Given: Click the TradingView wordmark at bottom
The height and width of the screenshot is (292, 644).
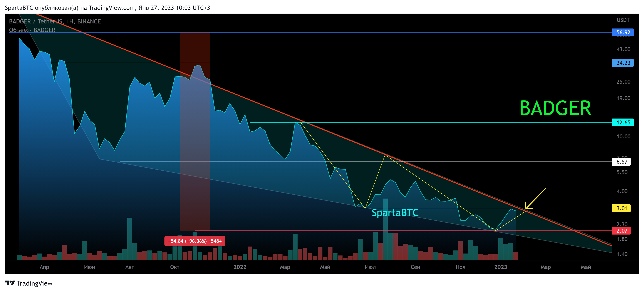Looking at the screenshot, I should [x=35, y=283].
